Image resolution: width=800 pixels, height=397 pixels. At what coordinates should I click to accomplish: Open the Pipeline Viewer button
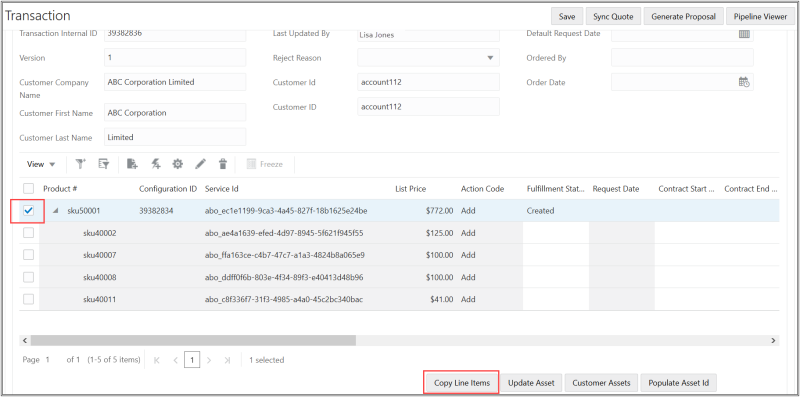tap(760, 16)
